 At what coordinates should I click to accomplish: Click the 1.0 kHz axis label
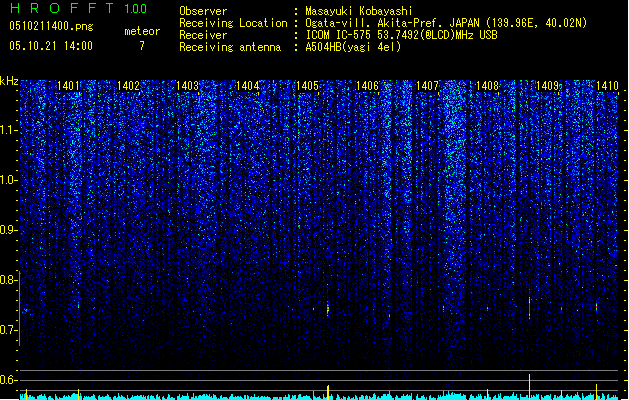pos(9,180)
